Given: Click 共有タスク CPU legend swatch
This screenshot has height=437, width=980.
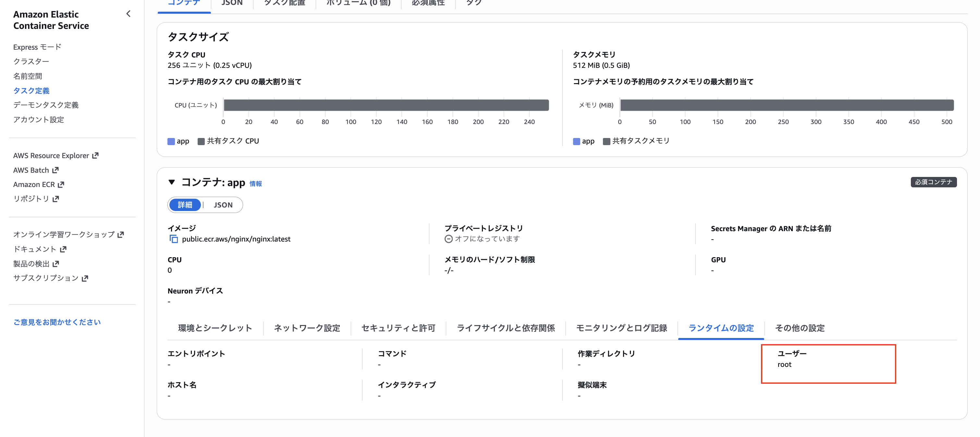Looking at the screenshot, I should 201,141.
